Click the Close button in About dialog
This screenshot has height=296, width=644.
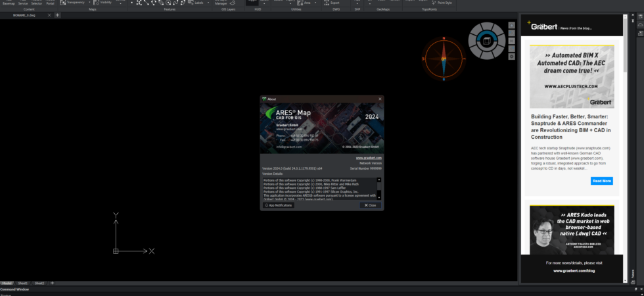[371, 205]
